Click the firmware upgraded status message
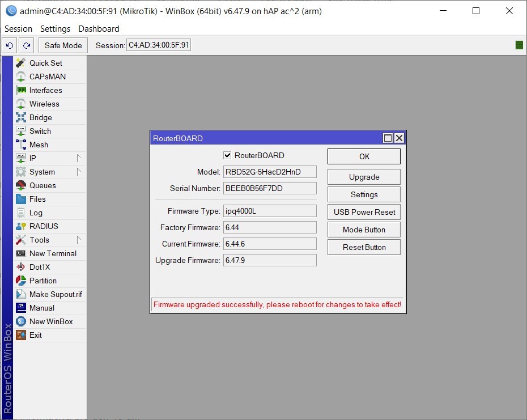The height and width of the screenshot is (420, 527). pos(277,305)
